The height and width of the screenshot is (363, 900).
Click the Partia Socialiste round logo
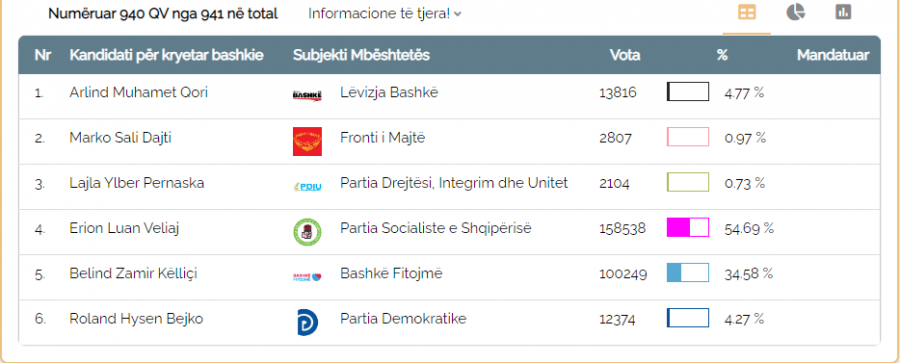point(307,231)
